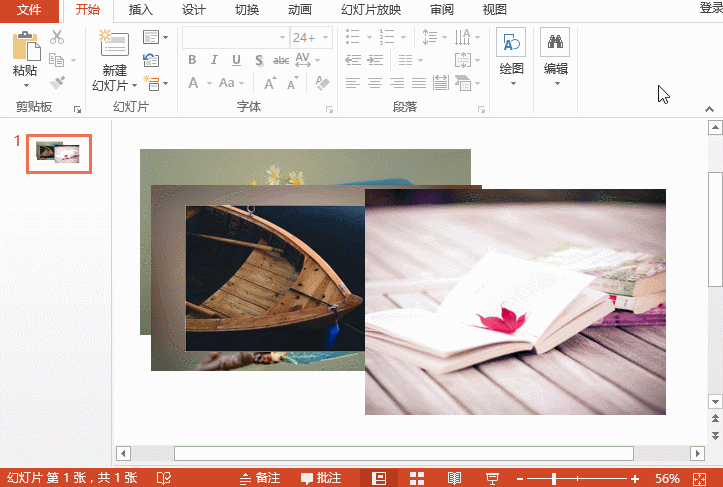723x487 pixels.
Task: Open the slide Layout dropdown
Action: click(x=155, y=37)
